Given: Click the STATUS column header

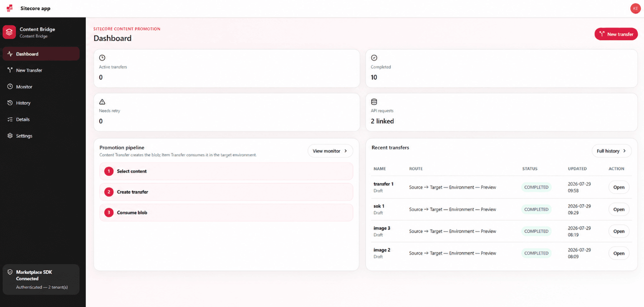Looking at the screenshot, I should [530, 169].
